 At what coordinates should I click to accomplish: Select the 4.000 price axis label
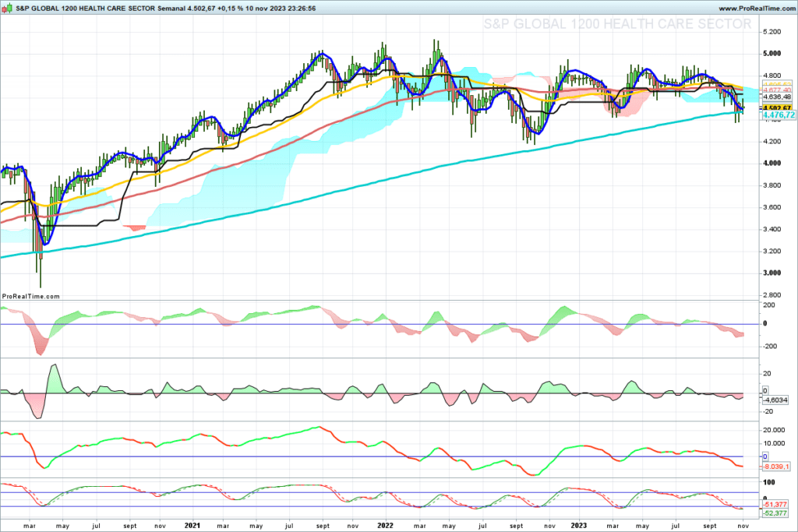click(772, 163)
